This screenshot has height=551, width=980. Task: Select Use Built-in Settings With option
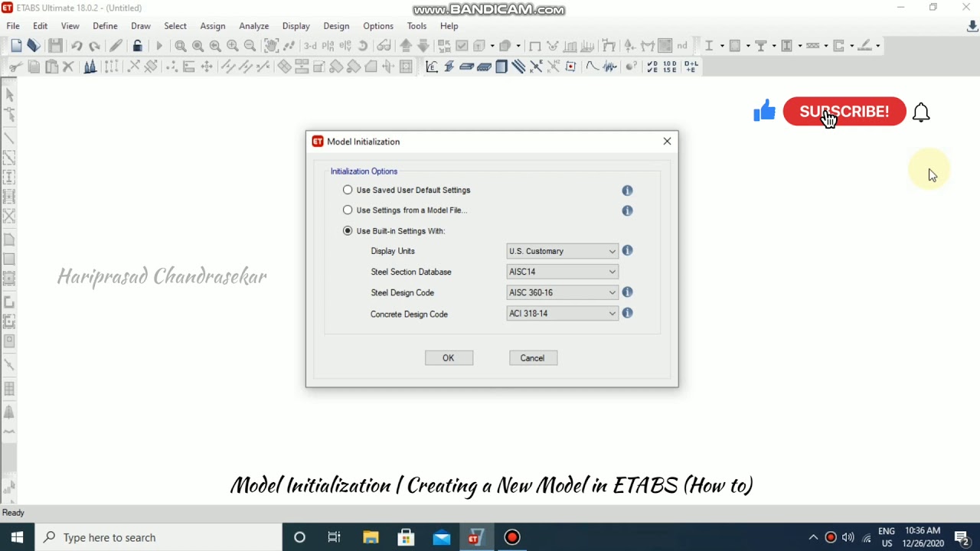click(348, 230)
